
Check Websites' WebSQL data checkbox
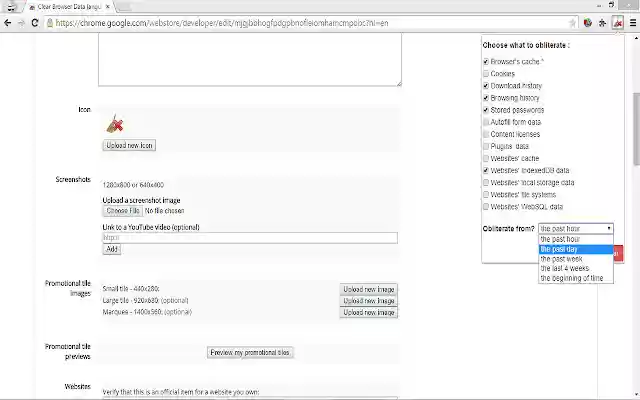pos(486,207)
